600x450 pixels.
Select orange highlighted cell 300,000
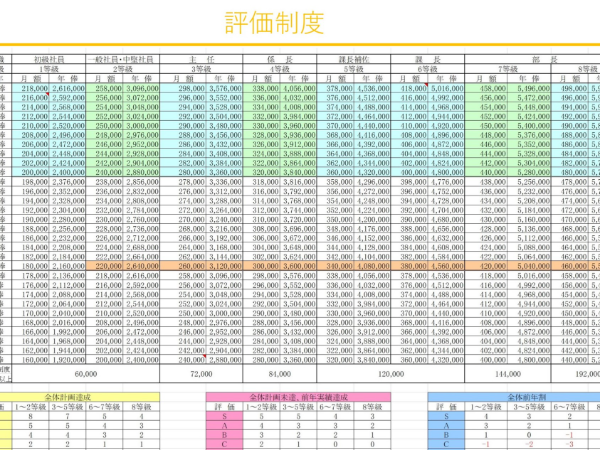(x=261, y=266)
